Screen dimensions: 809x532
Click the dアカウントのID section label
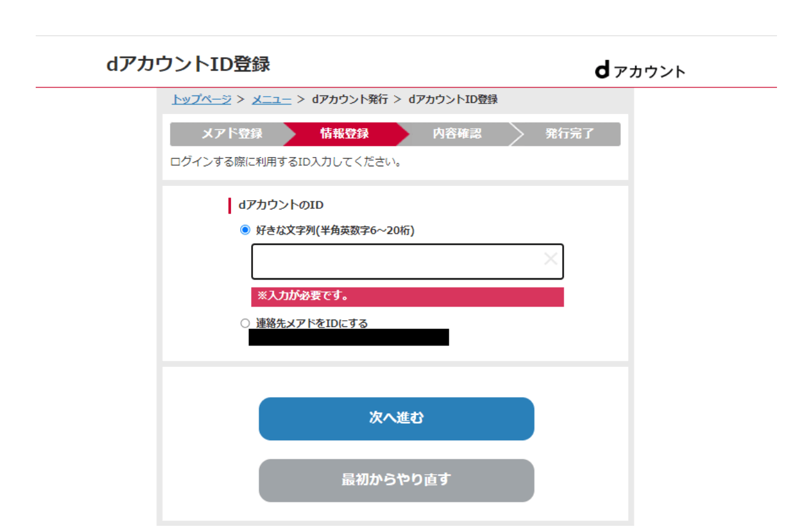281,205
